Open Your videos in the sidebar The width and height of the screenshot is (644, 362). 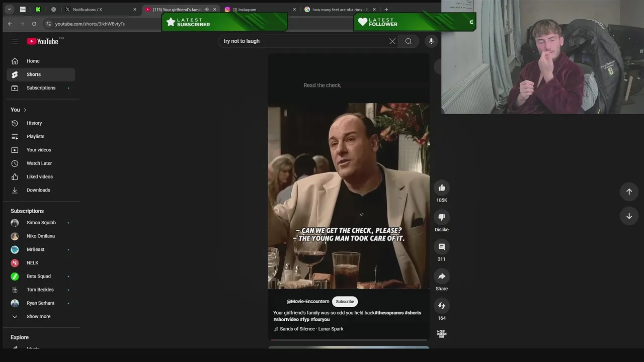pyautogui.click(x=41, y=150)
